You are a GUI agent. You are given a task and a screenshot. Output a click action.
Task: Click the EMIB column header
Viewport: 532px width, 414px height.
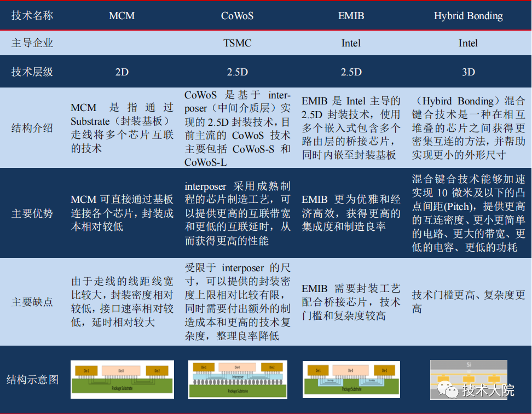point(351,16)
